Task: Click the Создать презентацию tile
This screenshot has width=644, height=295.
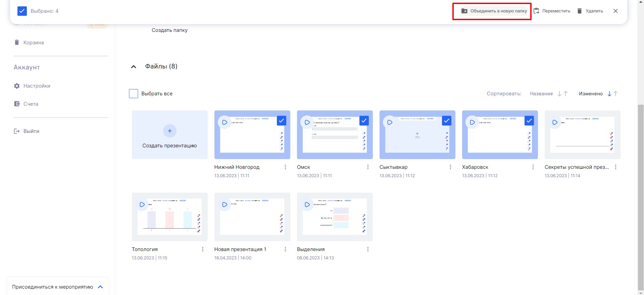Action: coord(170,135)
